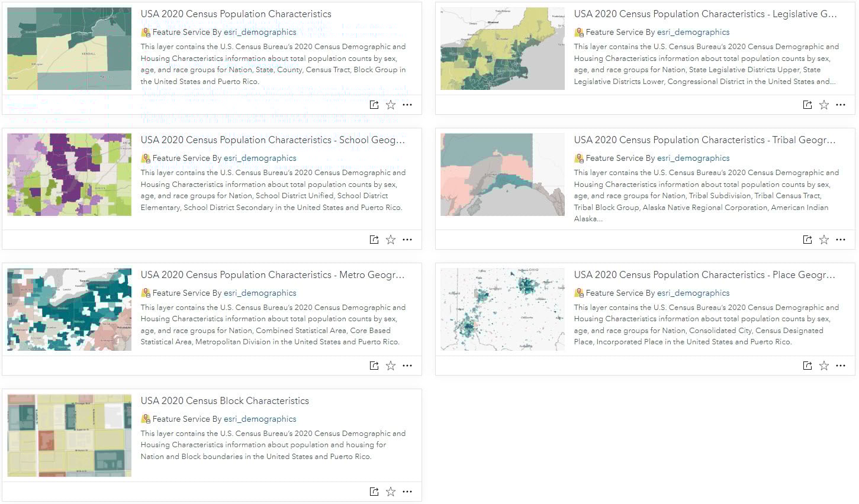The height and width of the screenshot is (504, 859).
Task: Visit esri_demographics profile from Metro Geographies card
Action: pos(260,293)
